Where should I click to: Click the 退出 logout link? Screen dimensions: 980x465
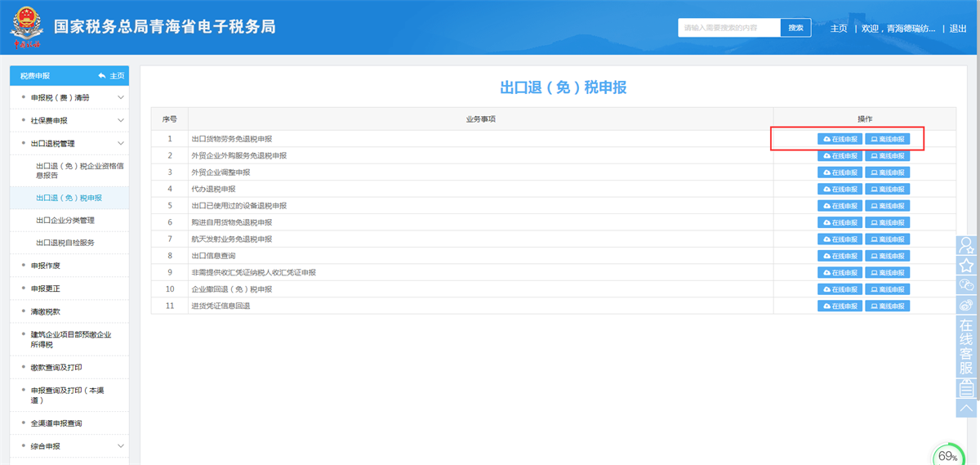point(957,29)
